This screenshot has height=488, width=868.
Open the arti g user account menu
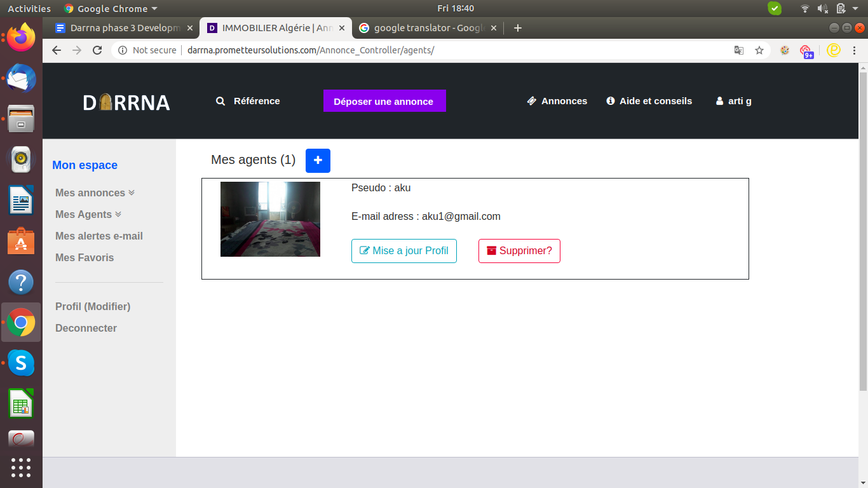point(734,101)
